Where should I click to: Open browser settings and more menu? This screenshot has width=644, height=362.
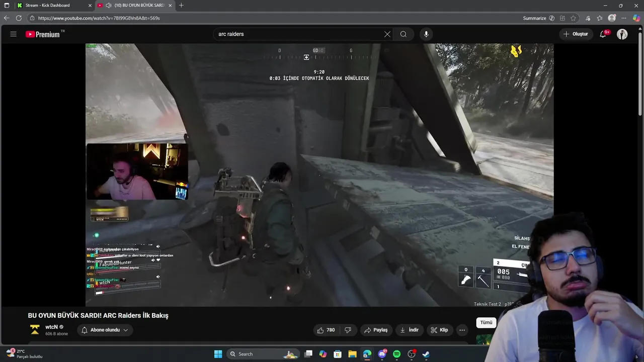pos(624,18)
